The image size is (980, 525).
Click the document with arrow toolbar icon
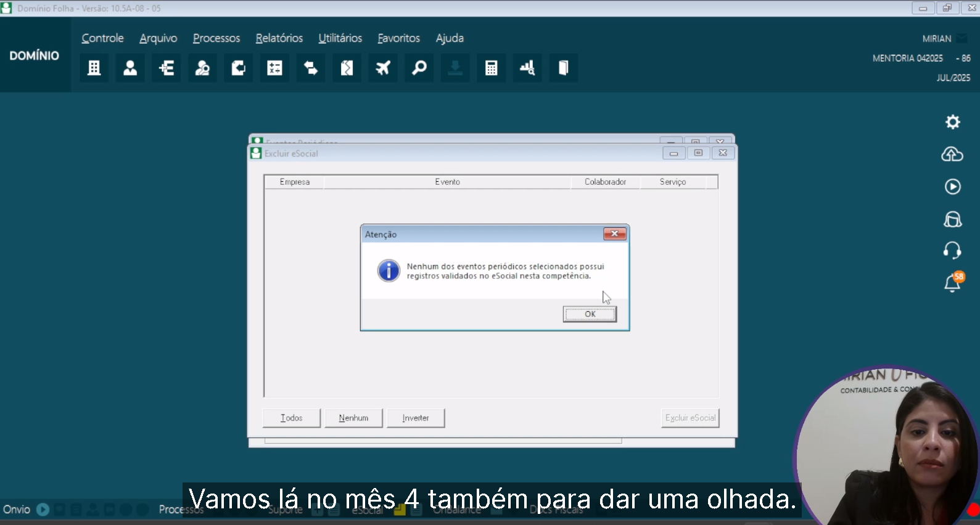pyautogui.click(x=239, y=68)
